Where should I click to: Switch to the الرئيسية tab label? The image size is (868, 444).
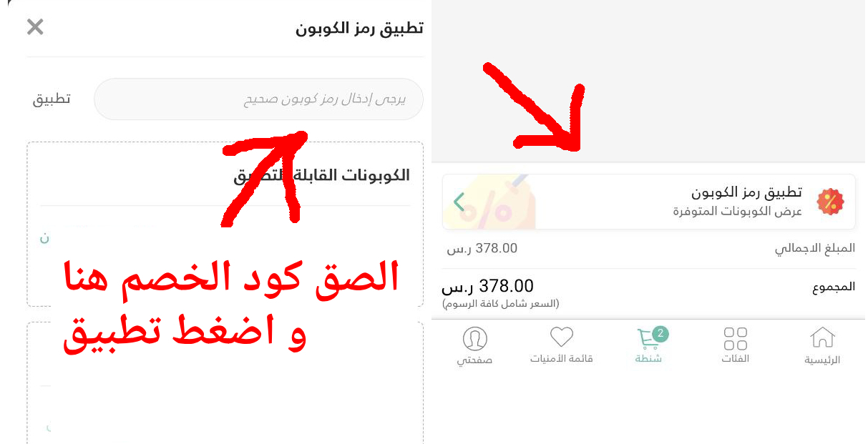[822, 360]
